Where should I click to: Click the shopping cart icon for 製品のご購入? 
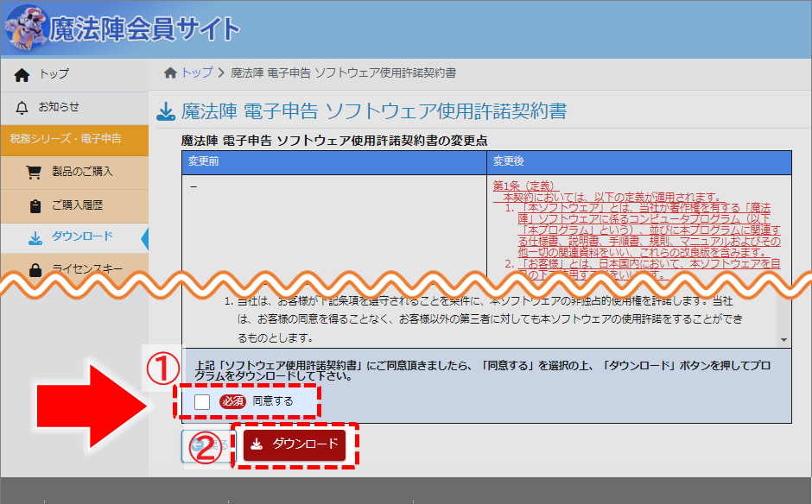[35, 172]
